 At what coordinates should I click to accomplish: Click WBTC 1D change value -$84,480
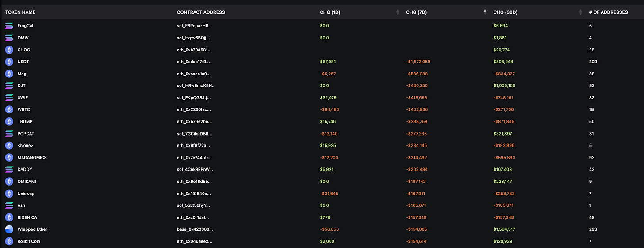coord(329,109)
